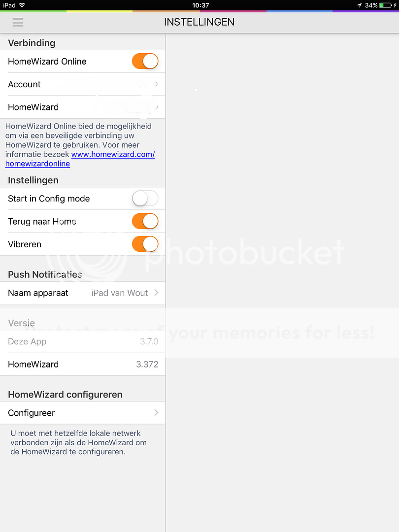Open www.homewizard.com link
This screenshot has height=532, width=399.
pyautogui.click(x=113, y=154)
